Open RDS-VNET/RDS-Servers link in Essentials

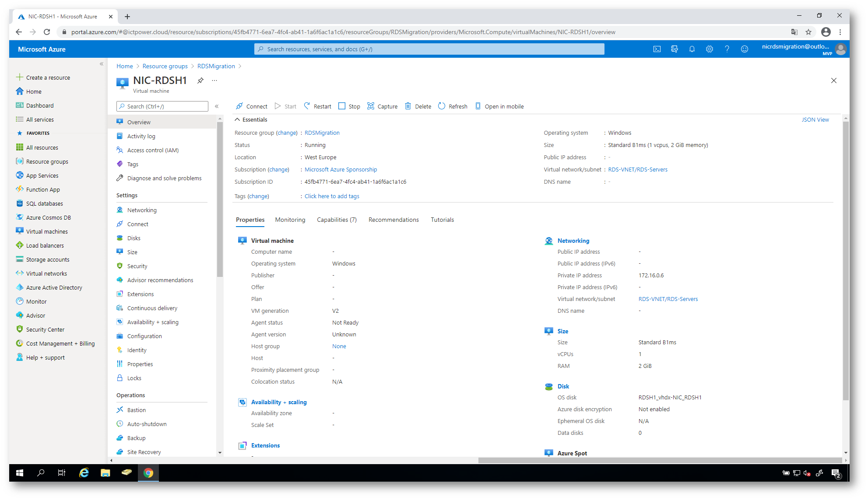click(637, 169)
